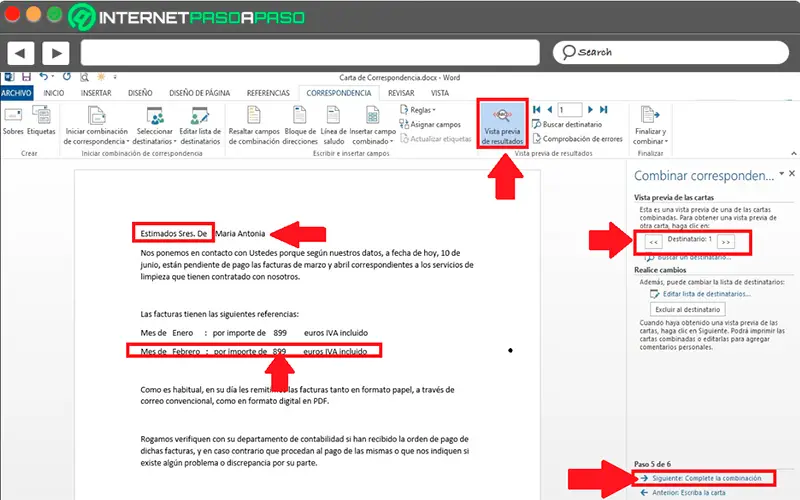
Task: Click next recipient >> button
Action: point(726,242)
